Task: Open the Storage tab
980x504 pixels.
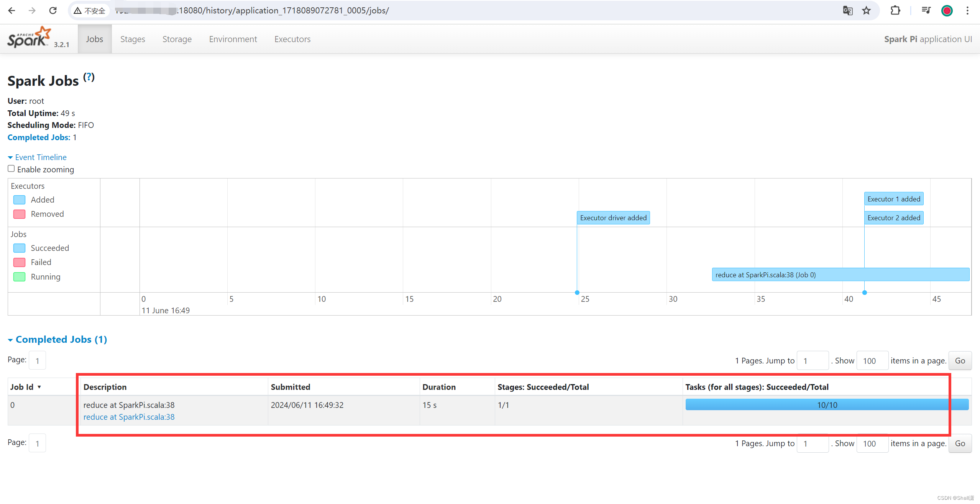Action: [177, 39]
